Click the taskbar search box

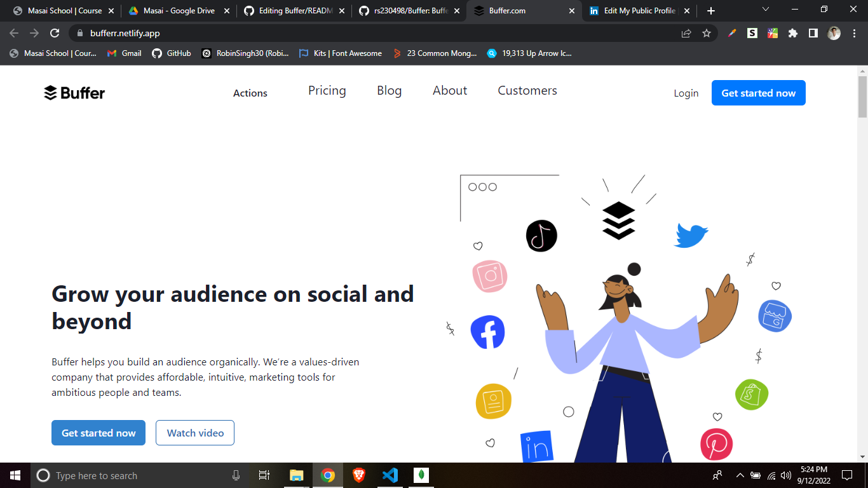[x=140, y=475]
